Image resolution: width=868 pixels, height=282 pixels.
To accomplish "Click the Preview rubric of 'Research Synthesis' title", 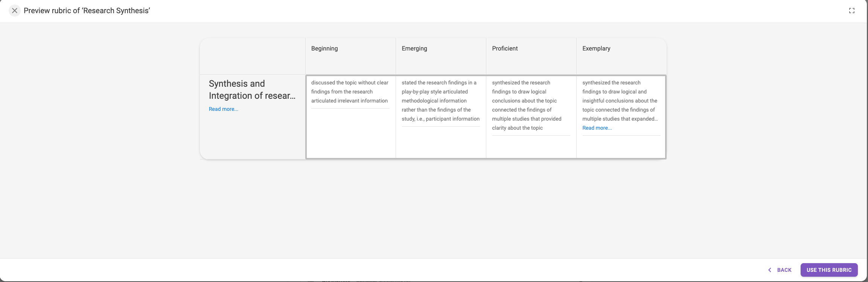I will [87, 11].
